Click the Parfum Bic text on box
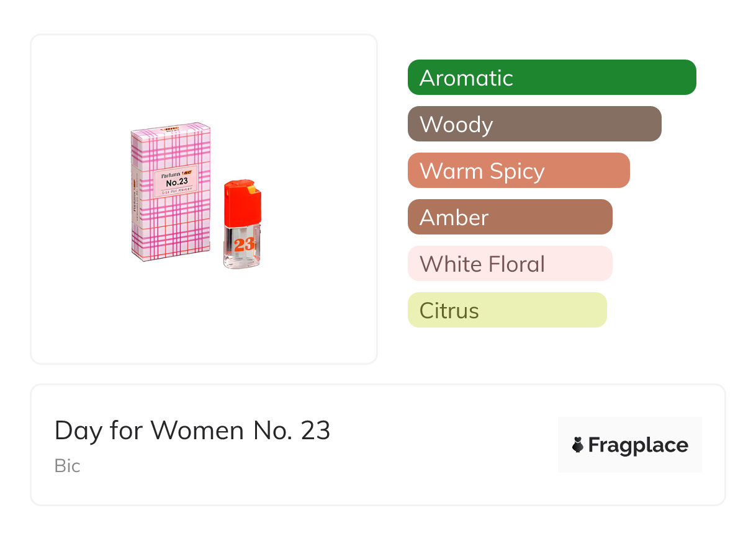756x536 pixels. pos(176,174)
